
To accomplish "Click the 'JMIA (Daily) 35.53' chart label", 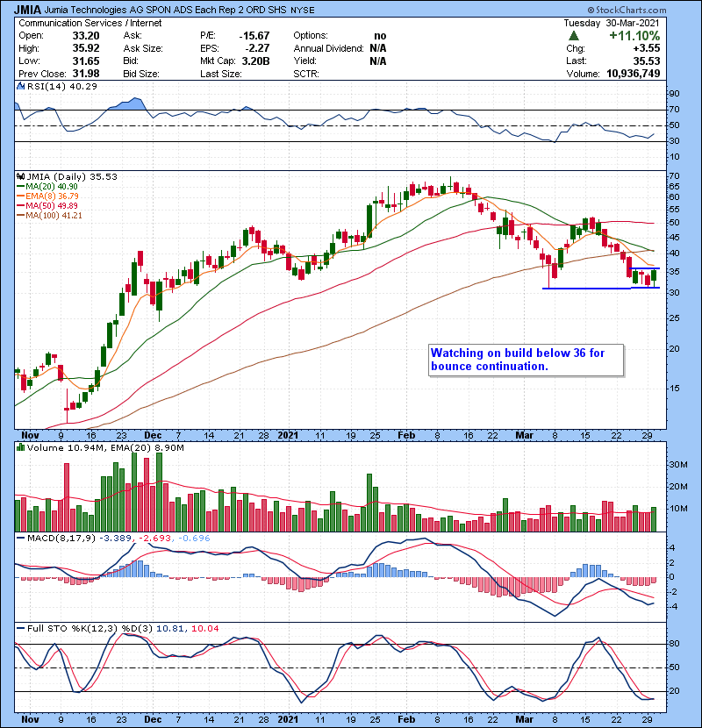I will coord(72,176).
